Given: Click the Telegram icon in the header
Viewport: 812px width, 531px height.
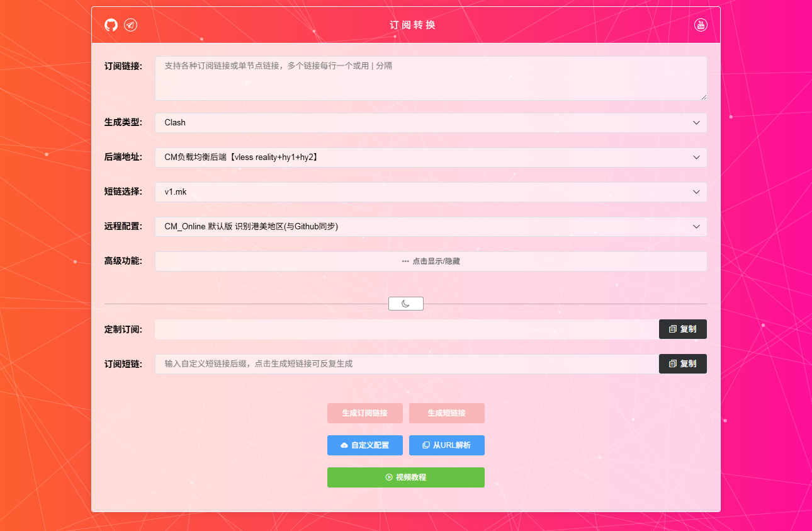Looking at the screenshot, I should click(130, 25).
